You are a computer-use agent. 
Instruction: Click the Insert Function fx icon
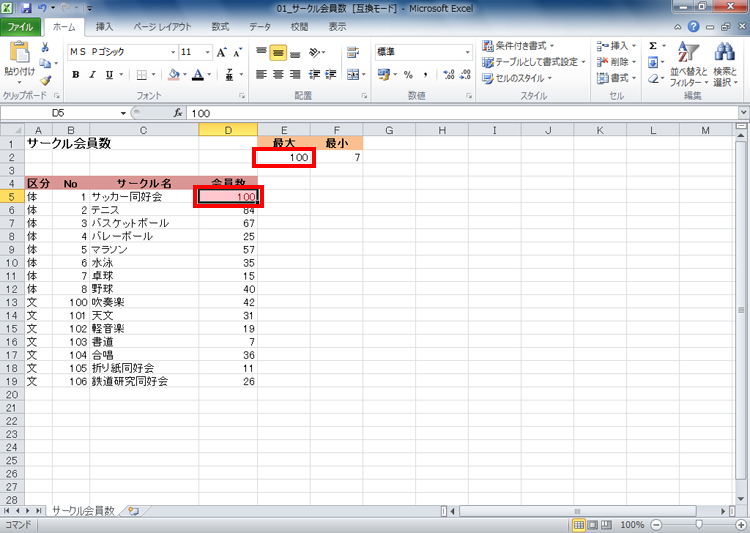[x=178, y=113]
